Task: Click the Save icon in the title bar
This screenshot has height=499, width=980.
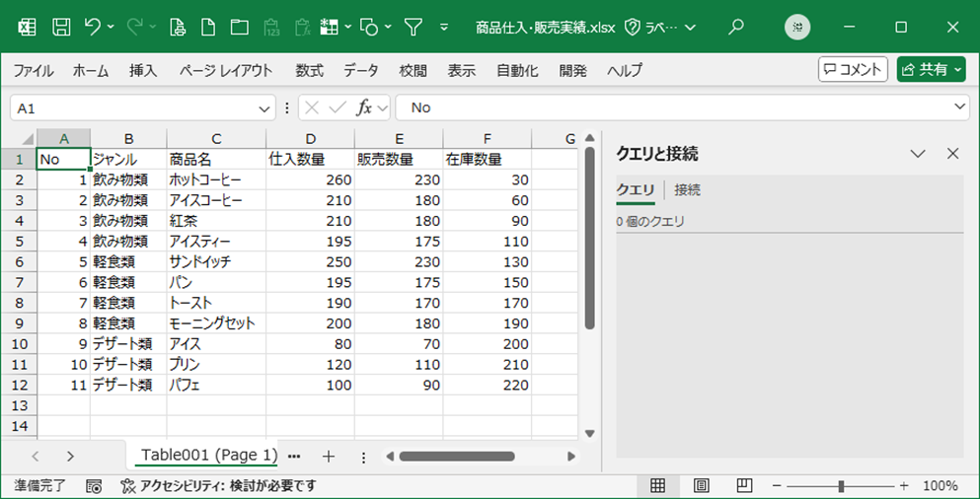Action: pyautogui.click(x=60, y=27)
